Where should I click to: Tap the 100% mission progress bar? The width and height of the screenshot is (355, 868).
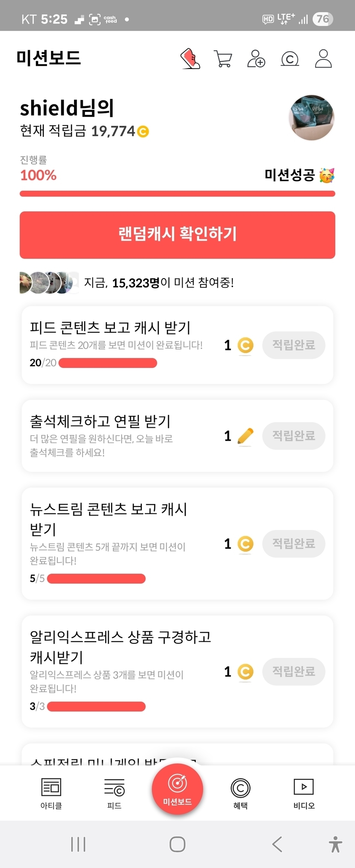click(x=177, y=194)
